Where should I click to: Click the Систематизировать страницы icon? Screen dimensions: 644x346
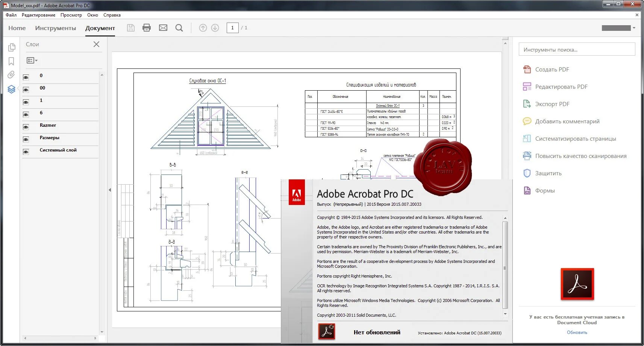coord(527,138)
